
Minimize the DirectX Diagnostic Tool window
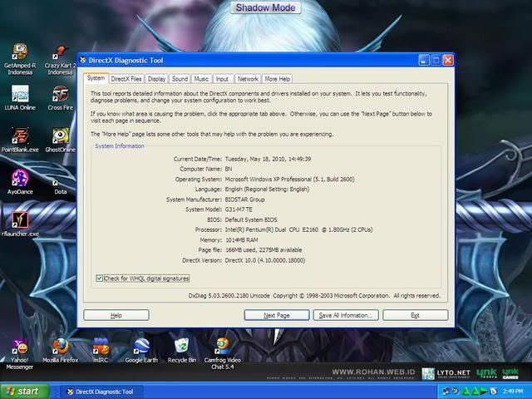[423, 61]
